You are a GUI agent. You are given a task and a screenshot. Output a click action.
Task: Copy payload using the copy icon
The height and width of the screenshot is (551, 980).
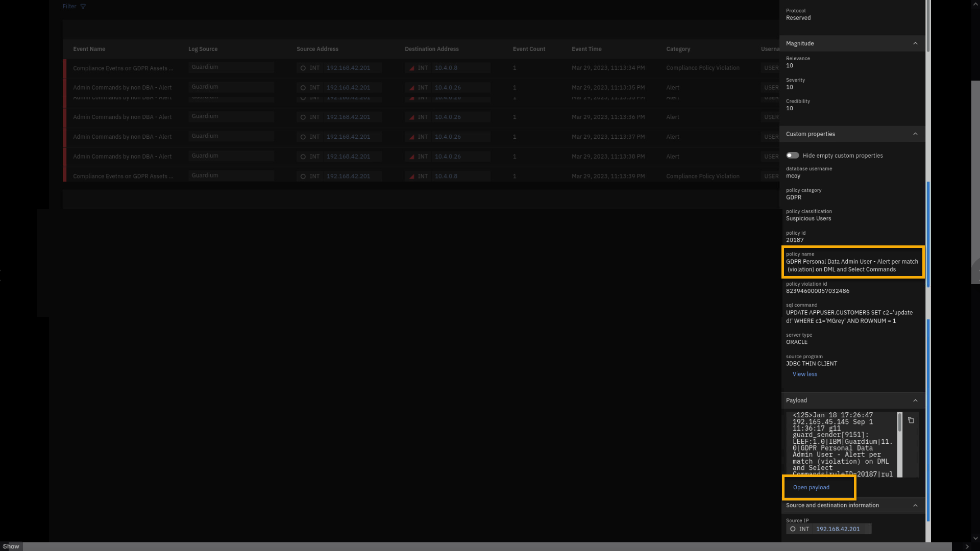click(x=911, y=420)
